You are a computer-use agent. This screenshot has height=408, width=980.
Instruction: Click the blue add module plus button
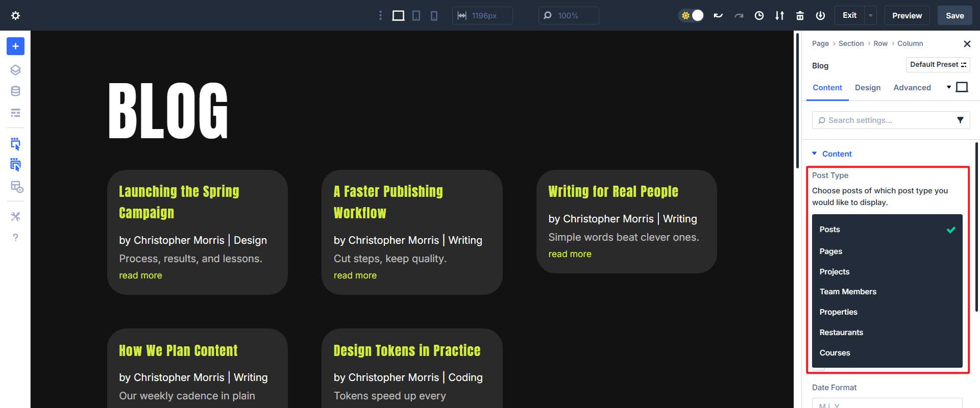15,46
